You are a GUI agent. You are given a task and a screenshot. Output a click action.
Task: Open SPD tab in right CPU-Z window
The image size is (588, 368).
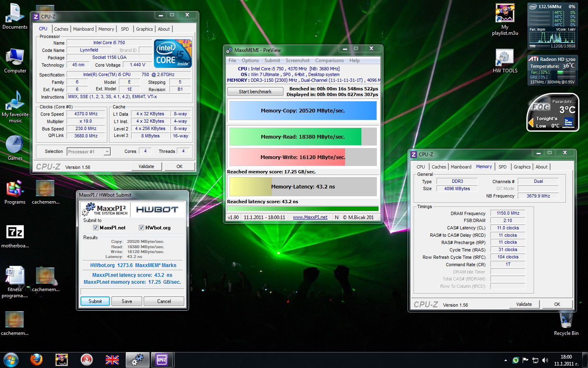click(x=503, y=167)
